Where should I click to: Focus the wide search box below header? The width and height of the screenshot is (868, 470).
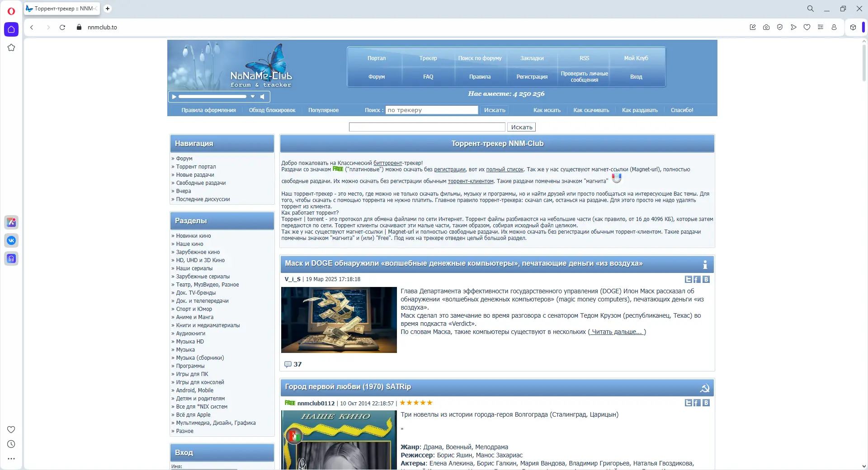point(427,127)
